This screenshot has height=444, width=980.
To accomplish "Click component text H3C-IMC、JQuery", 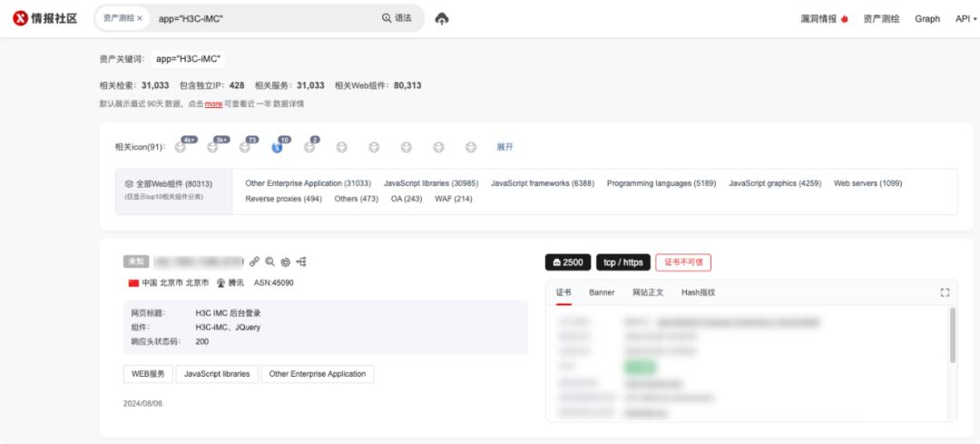I will tap(228, 327).
